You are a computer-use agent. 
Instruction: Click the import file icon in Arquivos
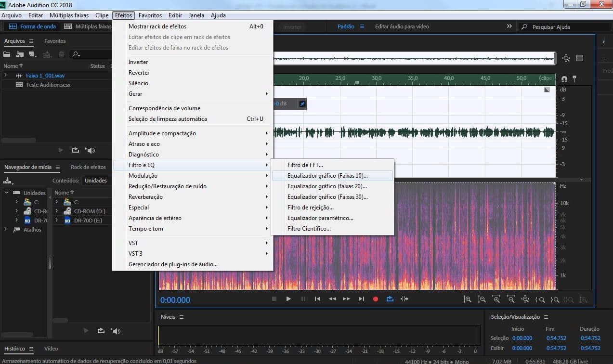(x=20, y=54)
